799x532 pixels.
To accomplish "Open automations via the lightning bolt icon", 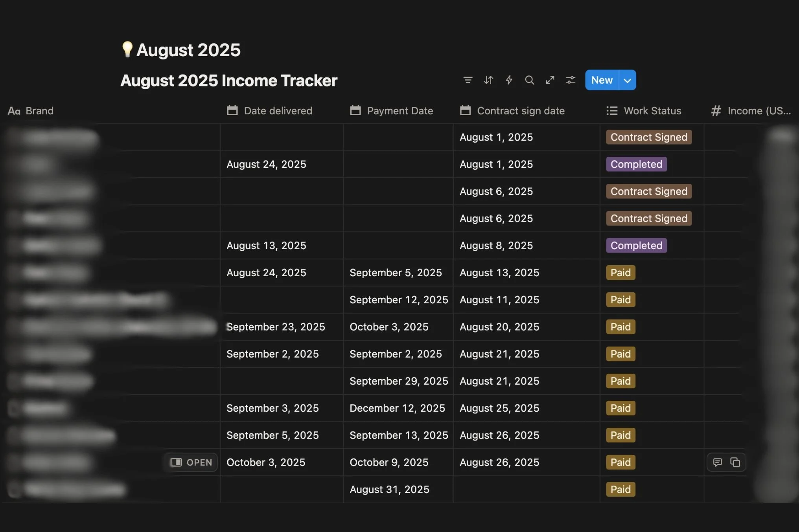I will 509,80.
